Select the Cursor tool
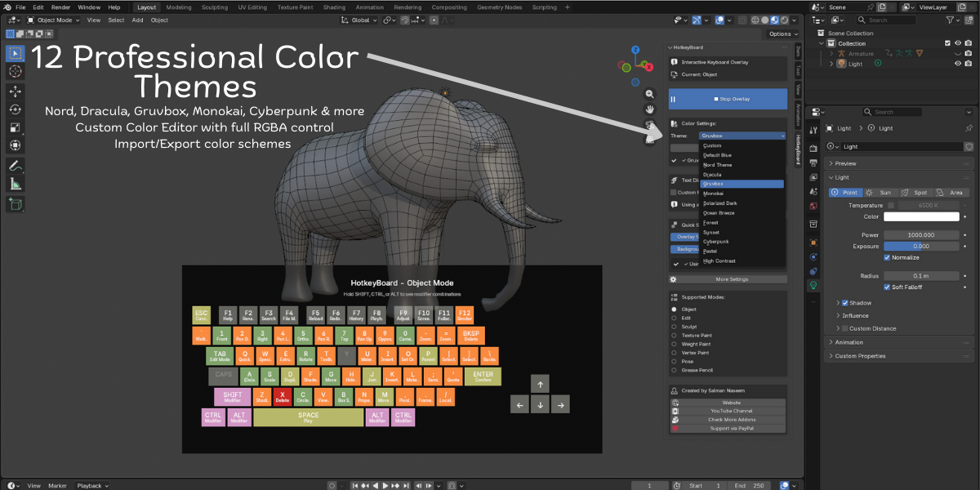 [x=15, y=72]
